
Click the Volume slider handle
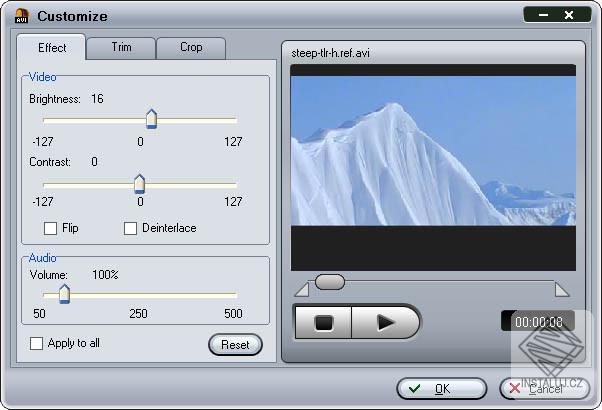64,294
